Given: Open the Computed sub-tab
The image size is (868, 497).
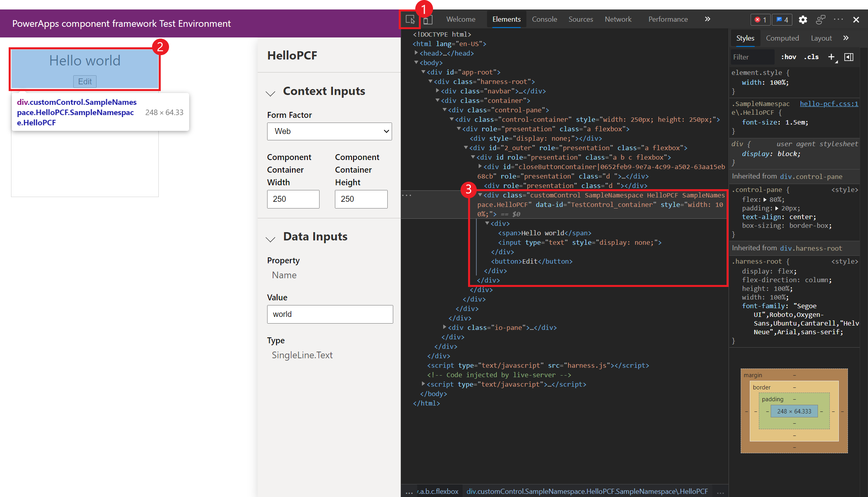Looking at the screenshot, I should click(782, 38).
